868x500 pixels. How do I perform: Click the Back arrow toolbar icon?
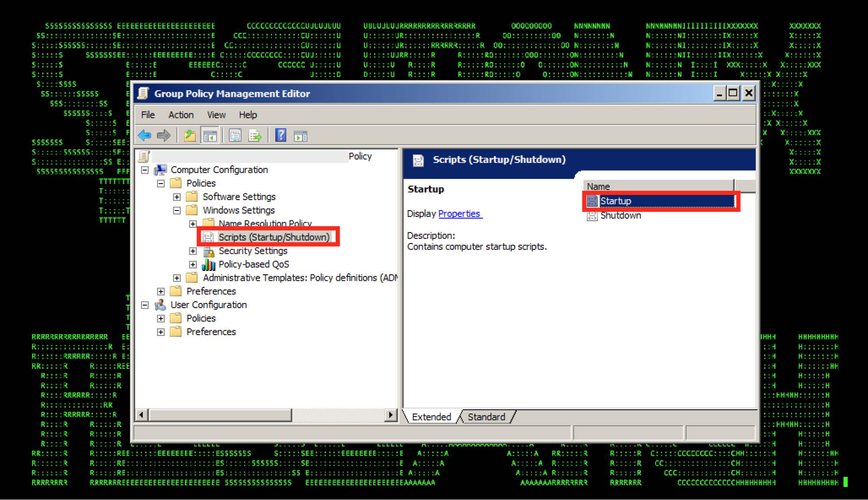pyautogui.click(x=145, y=136)
